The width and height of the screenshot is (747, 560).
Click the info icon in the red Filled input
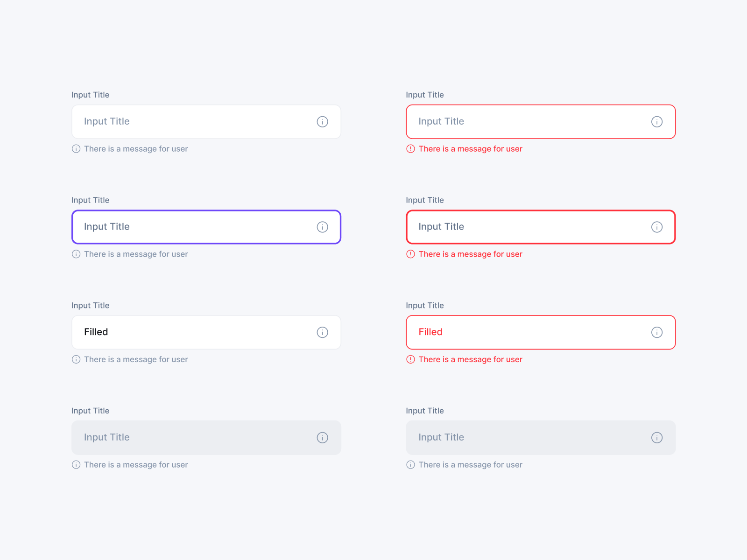tap(657, 332)
